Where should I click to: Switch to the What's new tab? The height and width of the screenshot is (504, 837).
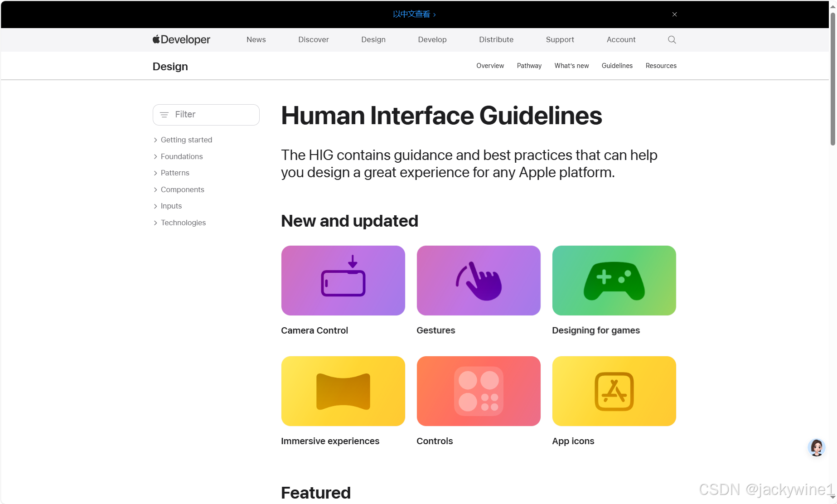pos(571,66)
